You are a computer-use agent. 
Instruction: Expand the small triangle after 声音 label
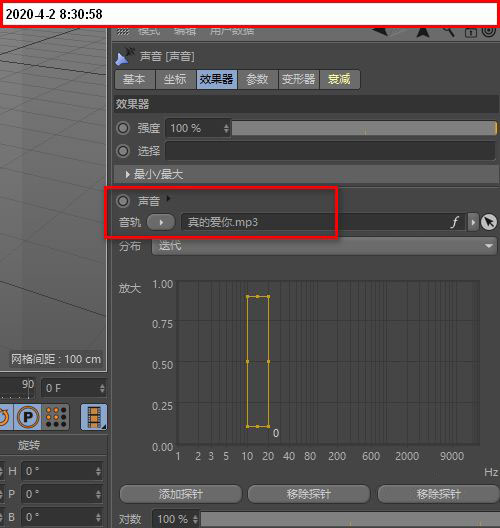(168, 198)
